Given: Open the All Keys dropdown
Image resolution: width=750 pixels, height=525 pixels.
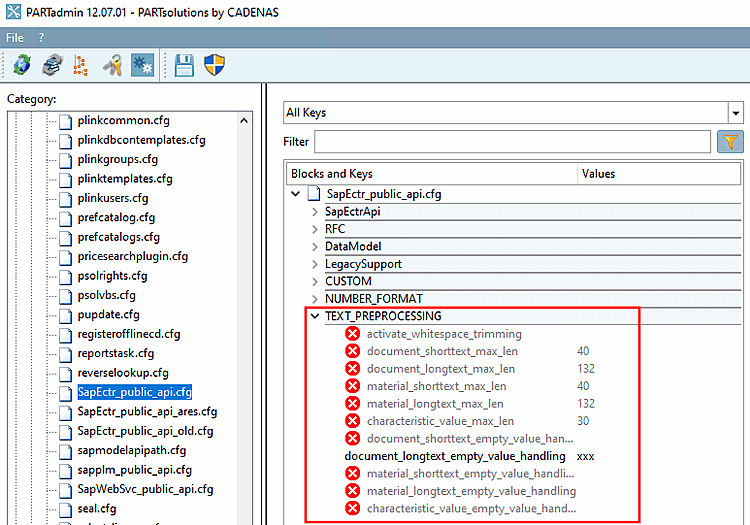Looking at the screenshot, I should coord(736,113).
